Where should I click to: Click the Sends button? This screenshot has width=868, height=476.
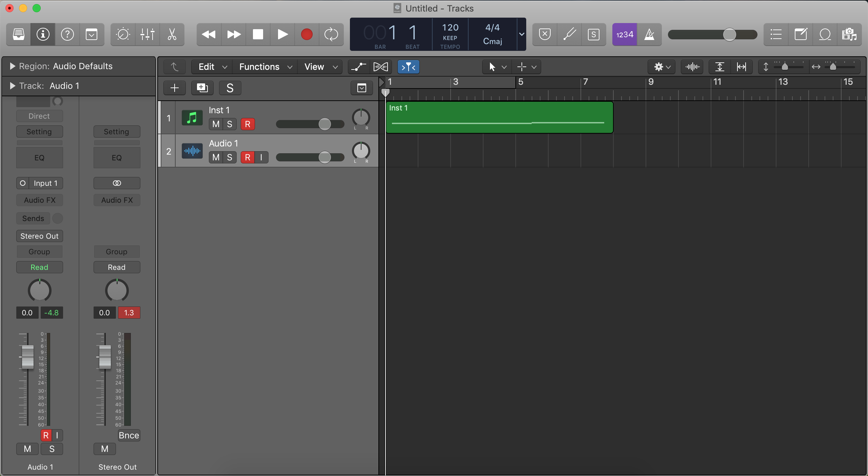[x=33, y=218]
